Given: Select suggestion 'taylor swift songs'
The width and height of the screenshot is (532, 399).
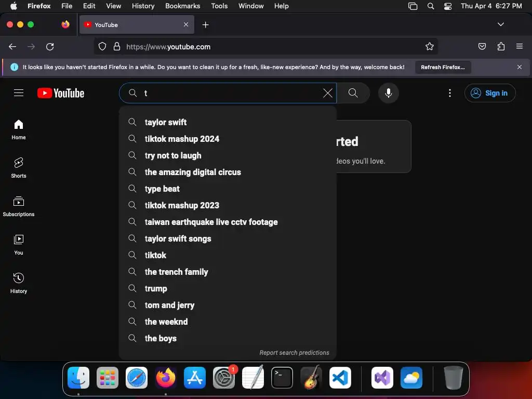Looking at the screenshot, I should (228, 238).
